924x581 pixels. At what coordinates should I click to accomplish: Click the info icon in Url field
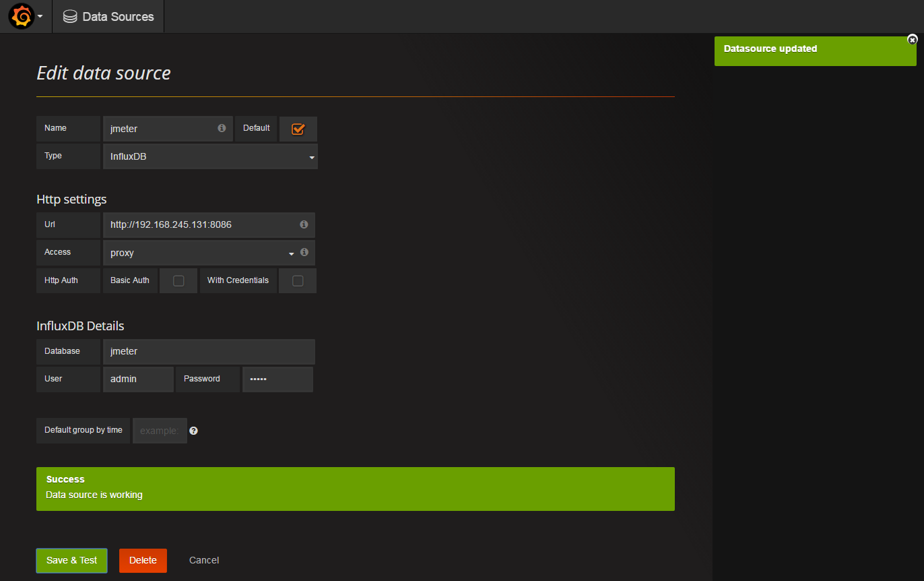pos(304,224)
